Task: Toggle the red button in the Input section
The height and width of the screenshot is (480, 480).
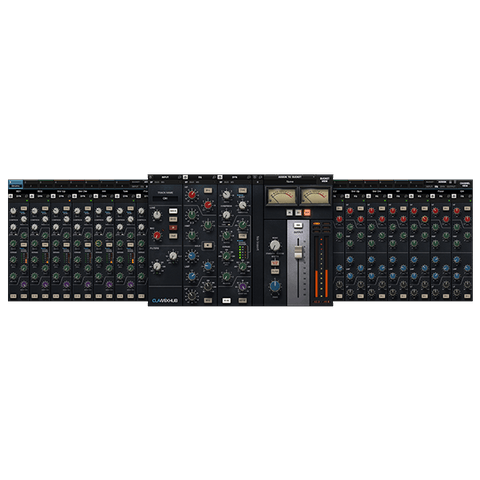Action: pos(173,228)
